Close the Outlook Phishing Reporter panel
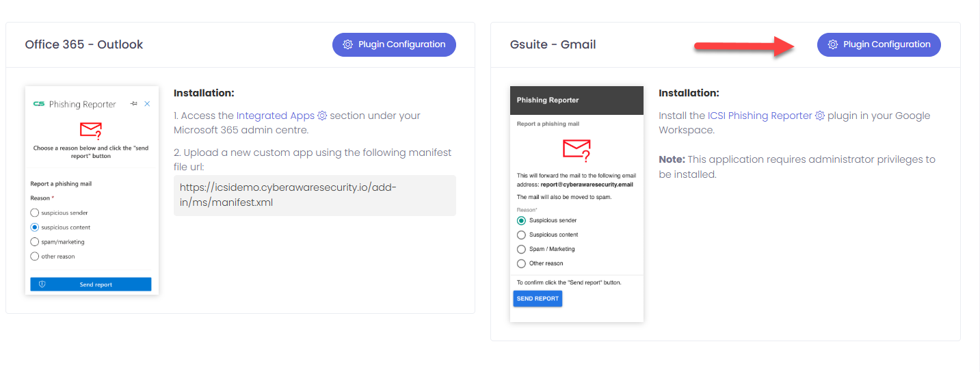980x372 pixels. coord(147,104)
